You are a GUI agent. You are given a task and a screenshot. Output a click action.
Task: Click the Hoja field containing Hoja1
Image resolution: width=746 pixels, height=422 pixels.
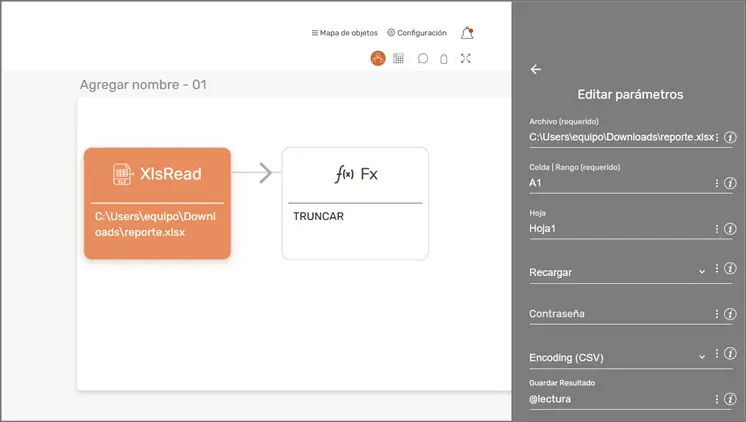615,229
